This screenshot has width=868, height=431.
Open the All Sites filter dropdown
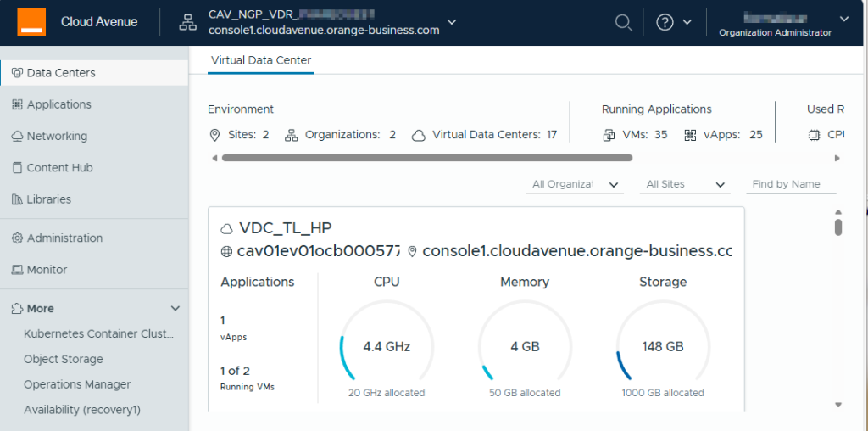pyautogui.click(x=684, y=184)
